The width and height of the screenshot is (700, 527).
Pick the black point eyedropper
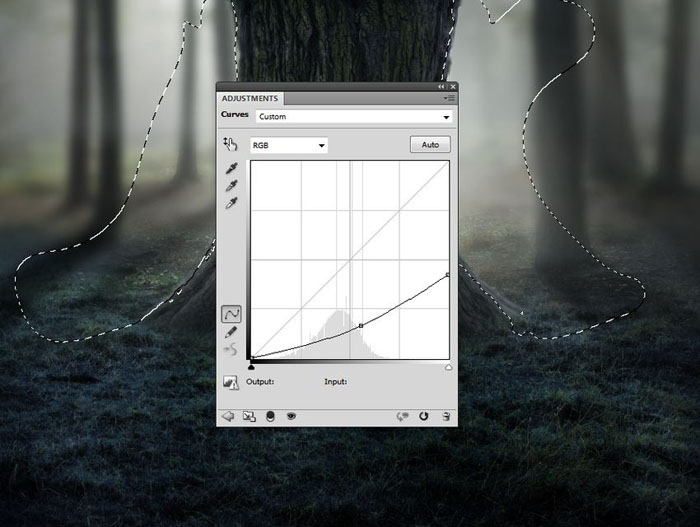[x=231, y=168]
